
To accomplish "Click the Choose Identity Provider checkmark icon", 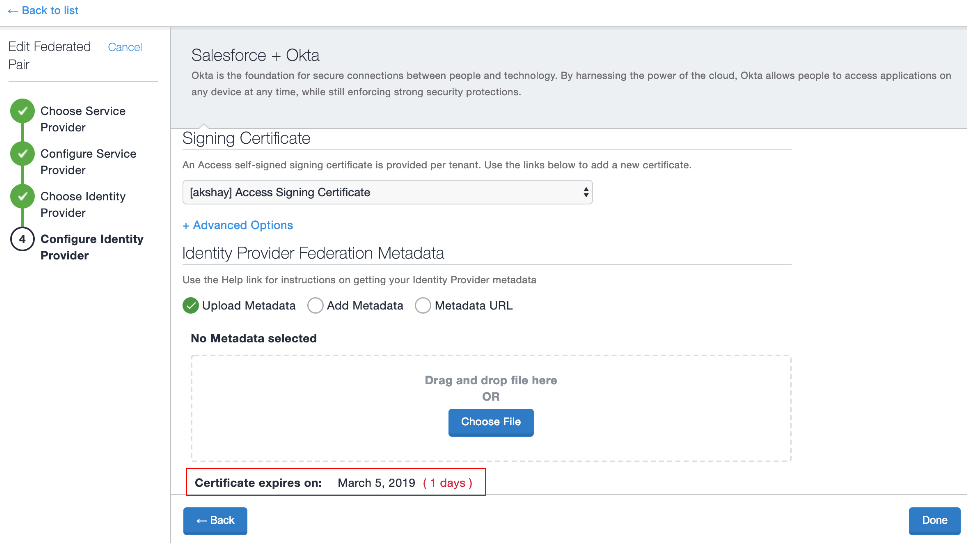I will click(22, 196).
